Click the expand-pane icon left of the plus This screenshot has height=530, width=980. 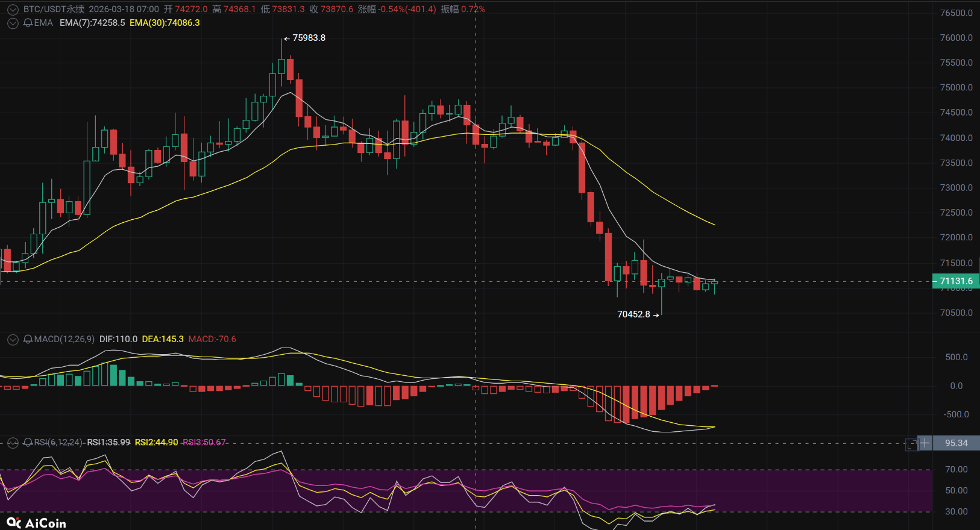point(911,444)
